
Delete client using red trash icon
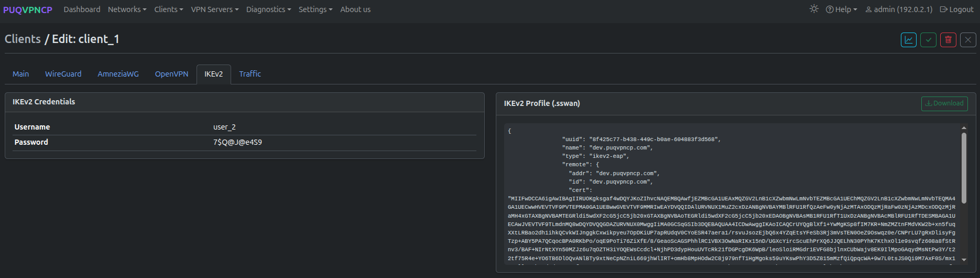pyautogui.click(x=948, y=40)
